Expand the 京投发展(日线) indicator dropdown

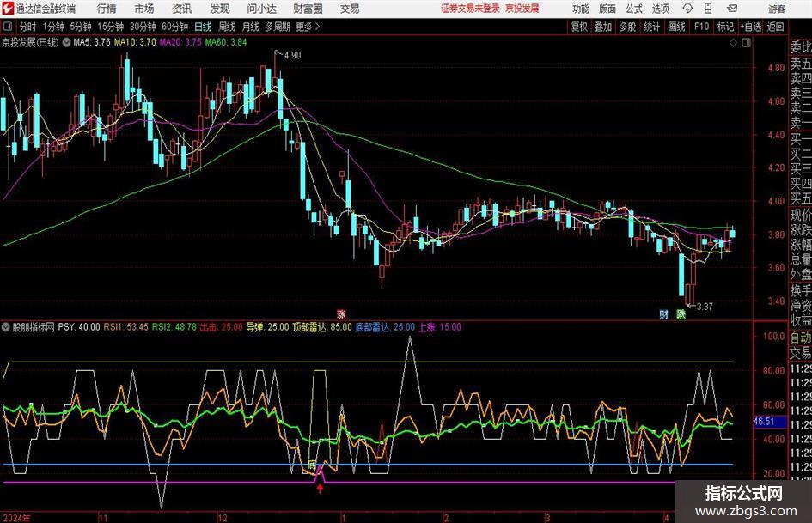click(x=66, y=42)
